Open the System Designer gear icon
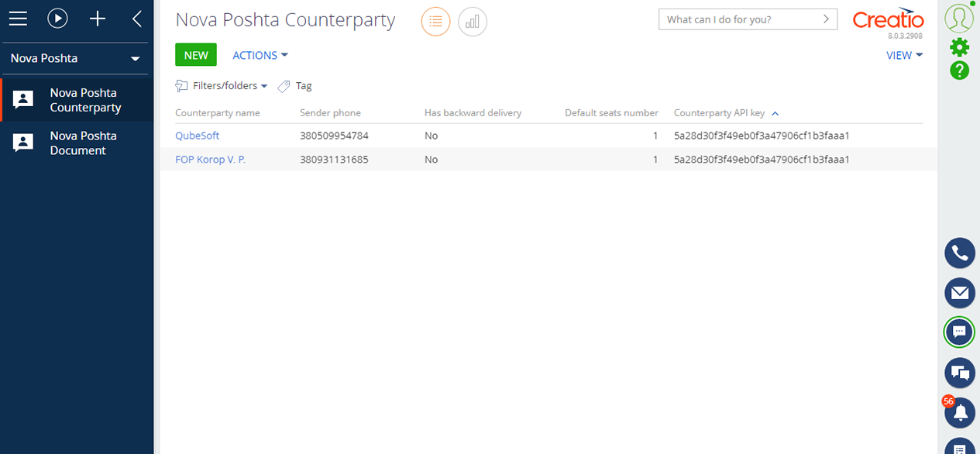 pyautogui.click(x=959, y=47)
